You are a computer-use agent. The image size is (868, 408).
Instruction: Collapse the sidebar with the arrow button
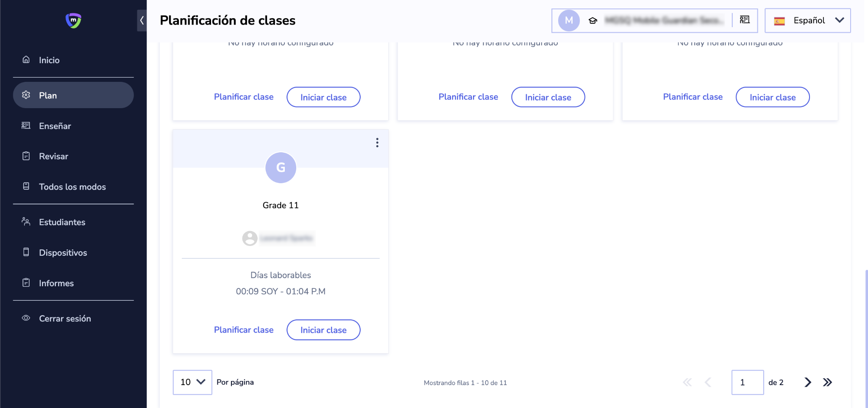coord(142,20)
